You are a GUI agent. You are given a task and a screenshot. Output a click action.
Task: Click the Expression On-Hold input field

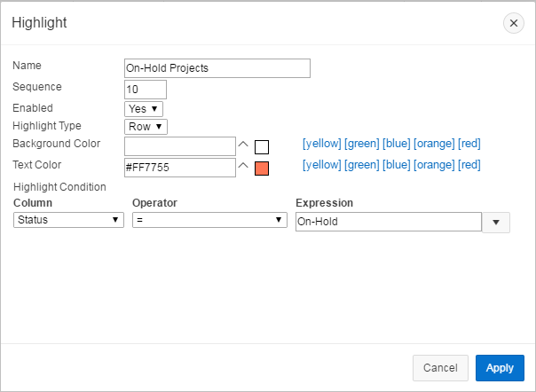[x=388, y=222]
